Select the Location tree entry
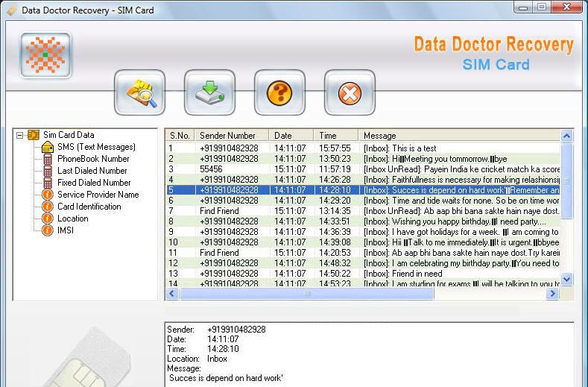 click(x=73, y=218)
